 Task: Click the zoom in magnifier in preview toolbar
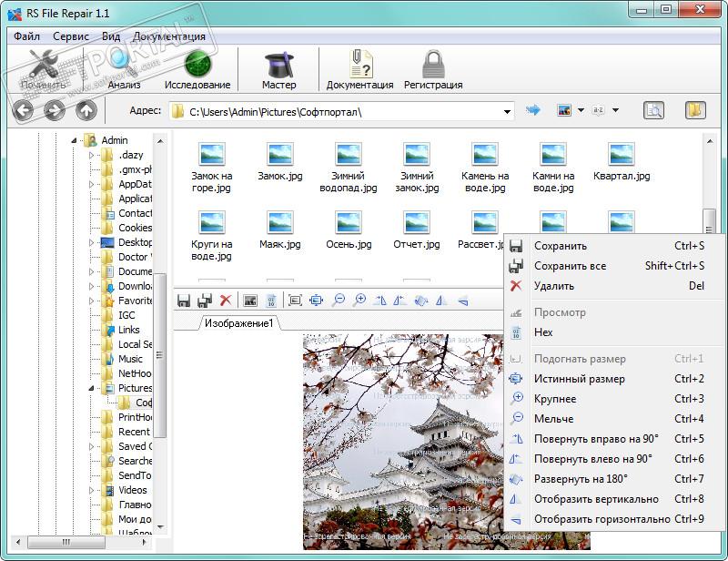click(359, 300)
